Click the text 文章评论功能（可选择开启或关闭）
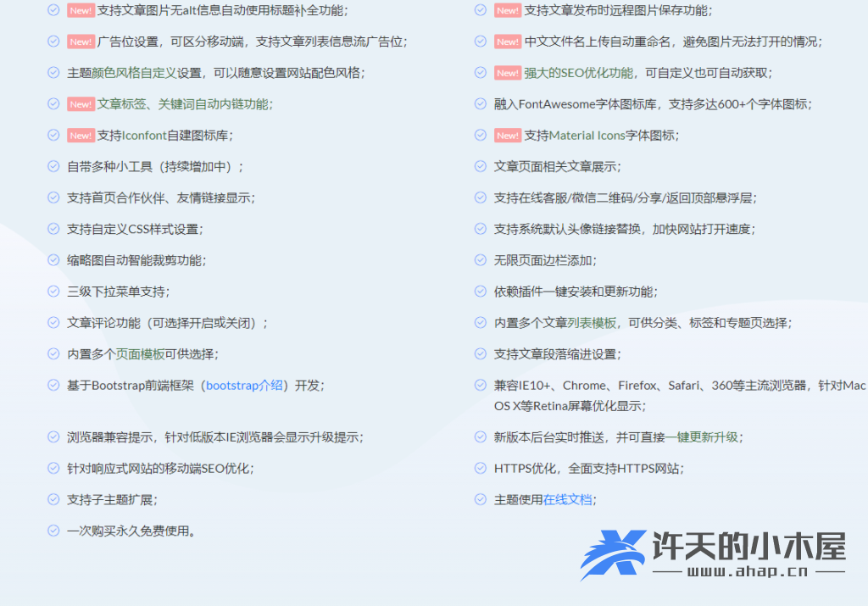The height and width of the screenshot is (606, 868). coord(164,323)
